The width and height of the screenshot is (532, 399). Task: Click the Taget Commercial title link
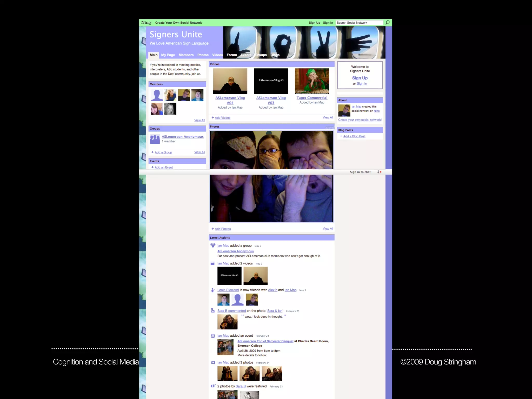(312, 98)
